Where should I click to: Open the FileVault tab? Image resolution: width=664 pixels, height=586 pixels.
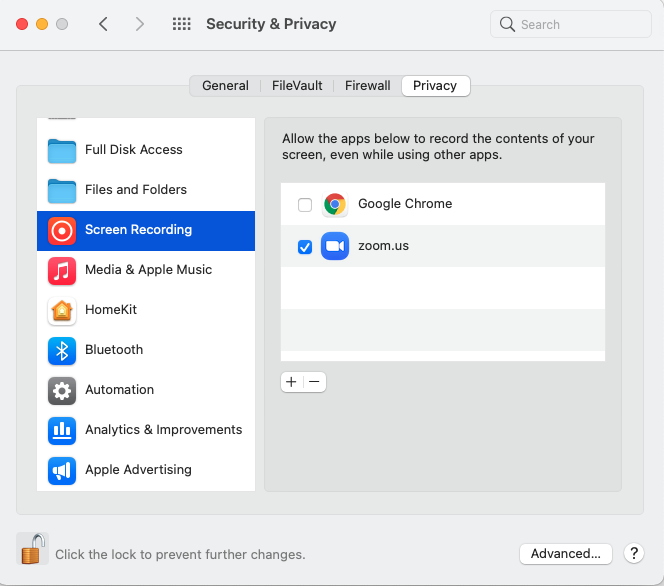coord(297,86)
